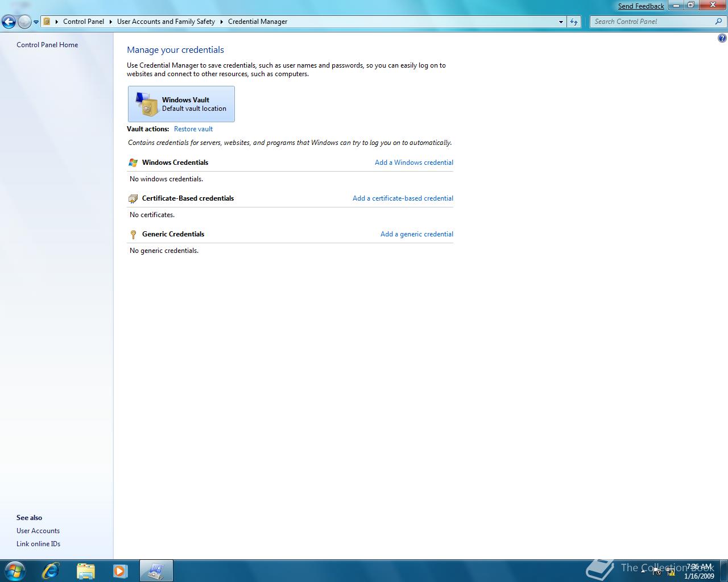Click Add a generic credential
The image size is (728, 582).
417,234
